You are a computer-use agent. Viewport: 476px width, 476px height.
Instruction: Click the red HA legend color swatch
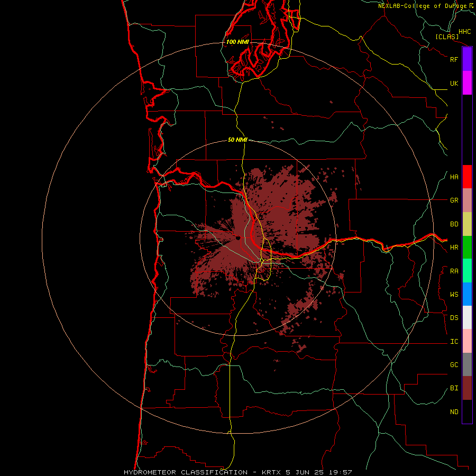click(467, 177)
